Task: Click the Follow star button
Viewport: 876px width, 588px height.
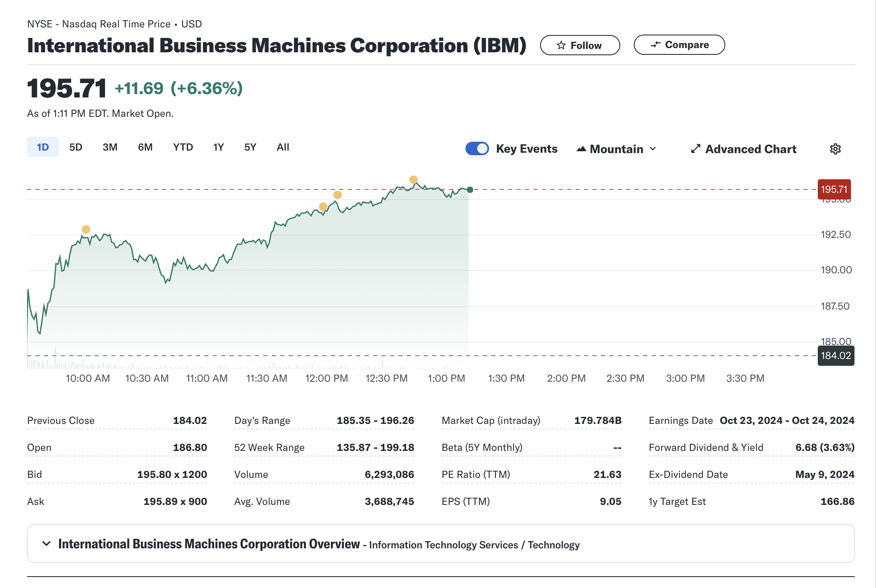Action: coord(580,45)
